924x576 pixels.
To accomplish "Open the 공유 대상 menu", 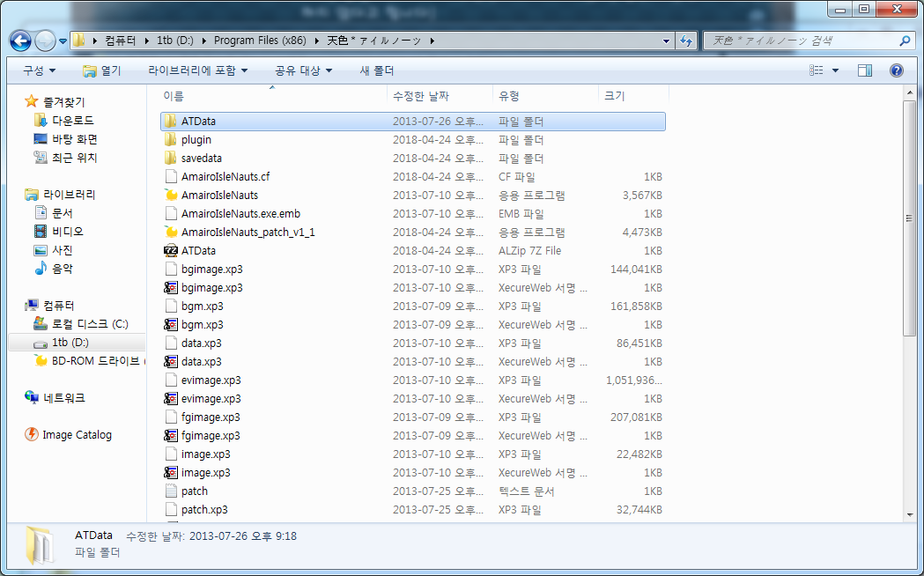I will (303, 70).
